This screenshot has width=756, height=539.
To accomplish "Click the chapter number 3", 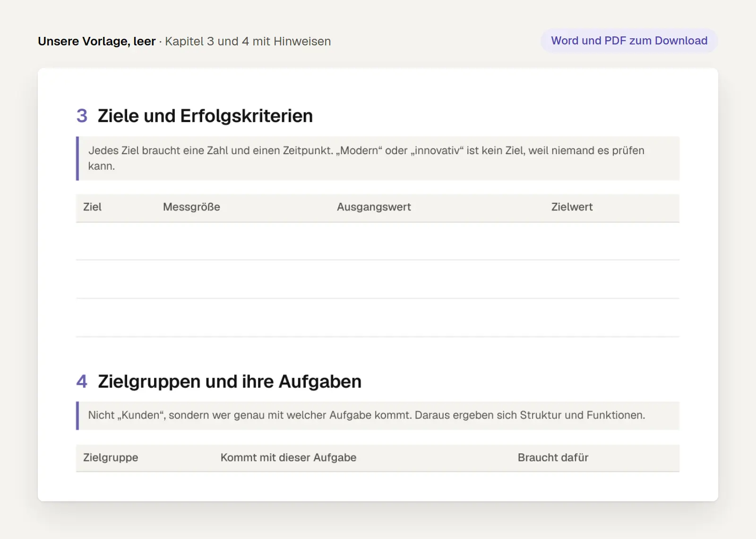I will [82, 116].
